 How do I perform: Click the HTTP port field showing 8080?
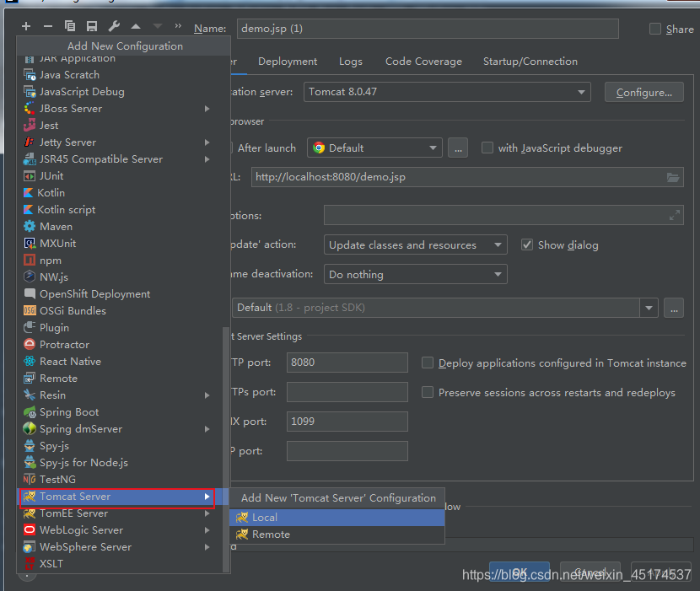pos(347,363)
